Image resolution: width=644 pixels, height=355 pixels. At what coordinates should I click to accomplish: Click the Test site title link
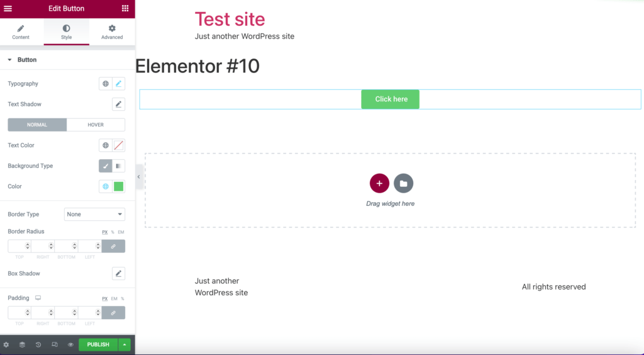click(230, 19)
